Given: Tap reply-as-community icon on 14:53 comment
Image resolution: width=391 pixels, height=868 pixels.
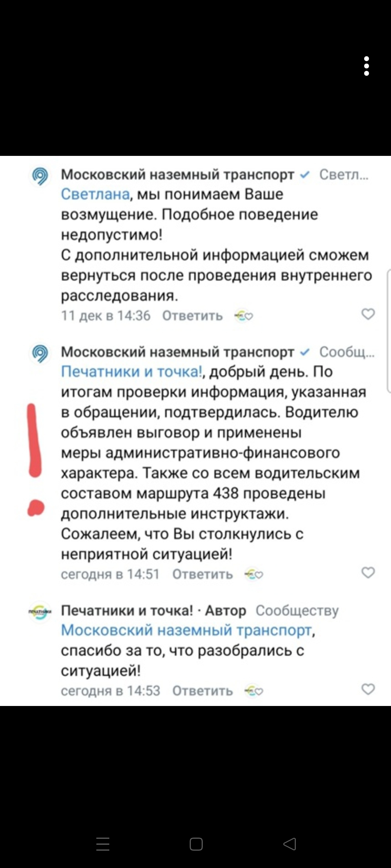Looking at the screenshot, I should click(x=254, y=691).
